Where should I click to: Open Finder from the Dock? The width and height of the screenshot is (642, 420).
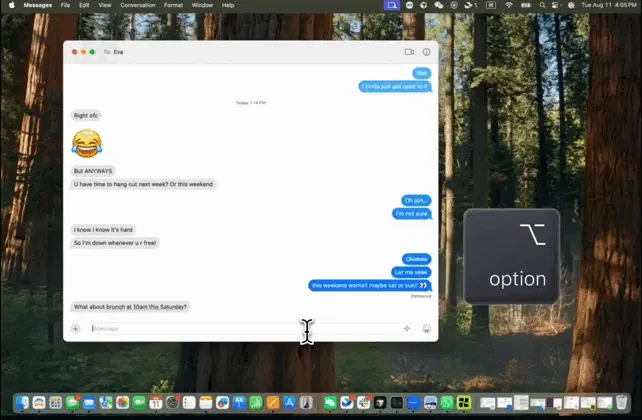pyautogui.click(x=22, y=403)
